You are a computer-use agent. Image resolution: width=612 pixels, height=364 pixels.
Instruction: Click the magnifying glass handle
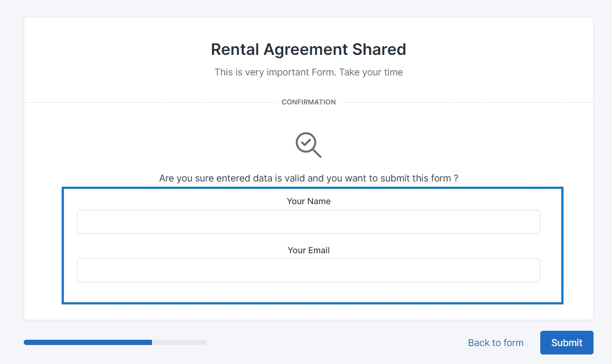coord(317,154)
